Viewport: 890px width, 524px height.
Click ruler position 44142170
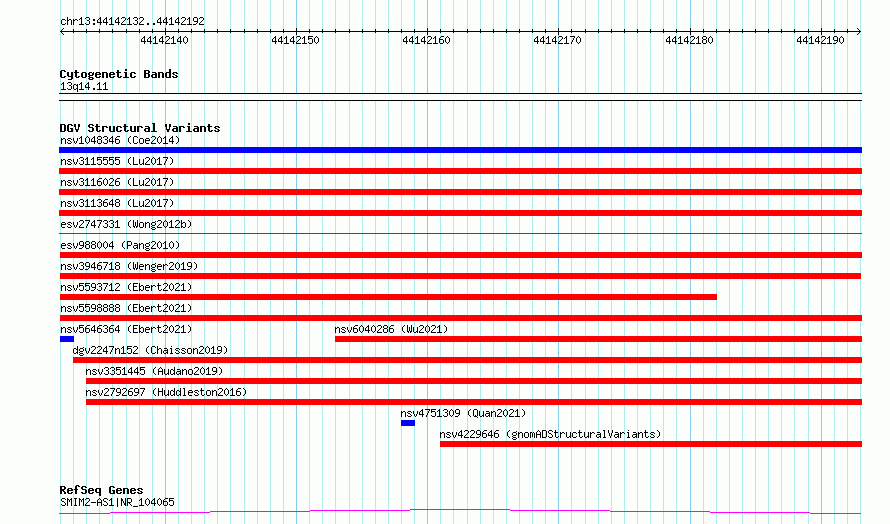click(558, 40)
